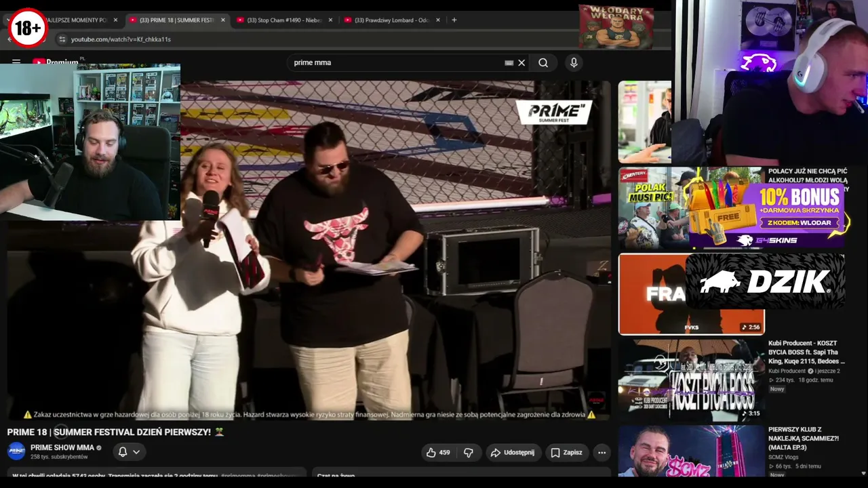The width and height of the screenshot is (868, 488).
Task: Clear the 'prime mma' search text
Action: (x=521, y=63)
